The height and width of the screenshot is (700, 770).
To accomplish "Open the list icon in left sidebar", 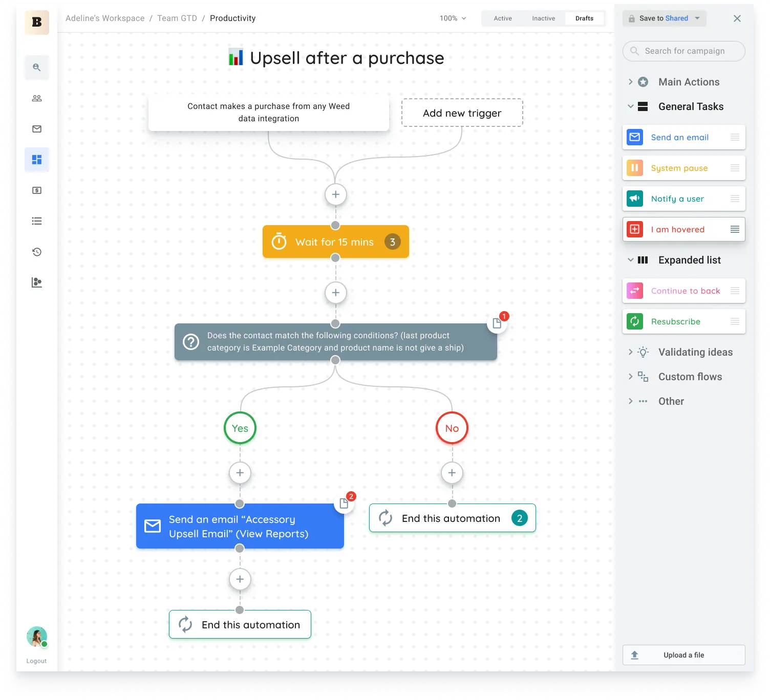I will [37, 221].
